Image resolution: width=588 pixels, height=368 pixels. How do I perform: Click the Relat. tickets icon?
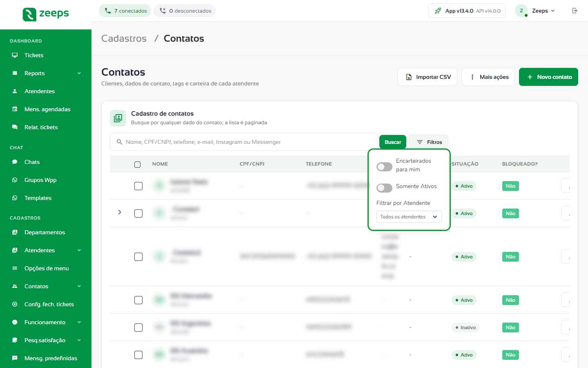[x=15, y=127]
